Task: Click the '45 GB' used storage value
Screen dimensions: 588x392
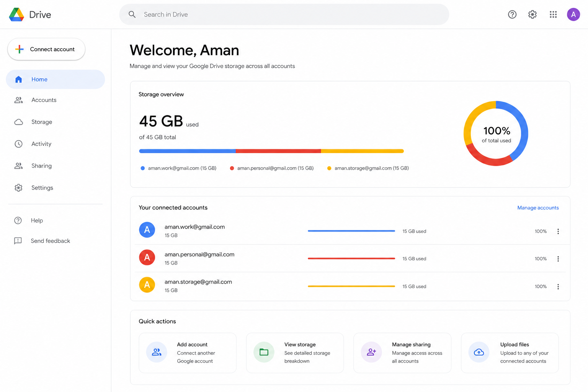Action: coord(161,121)
